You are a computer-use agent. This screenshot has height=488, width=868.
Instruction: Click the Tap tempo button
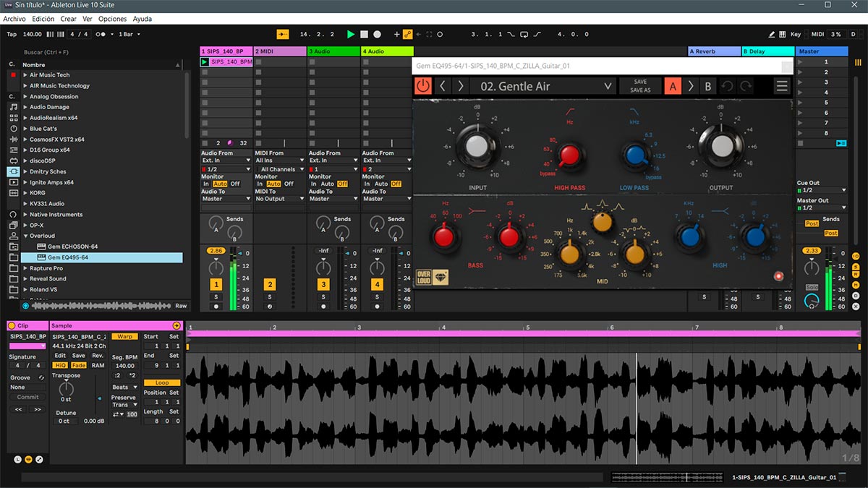click(12, 34)
